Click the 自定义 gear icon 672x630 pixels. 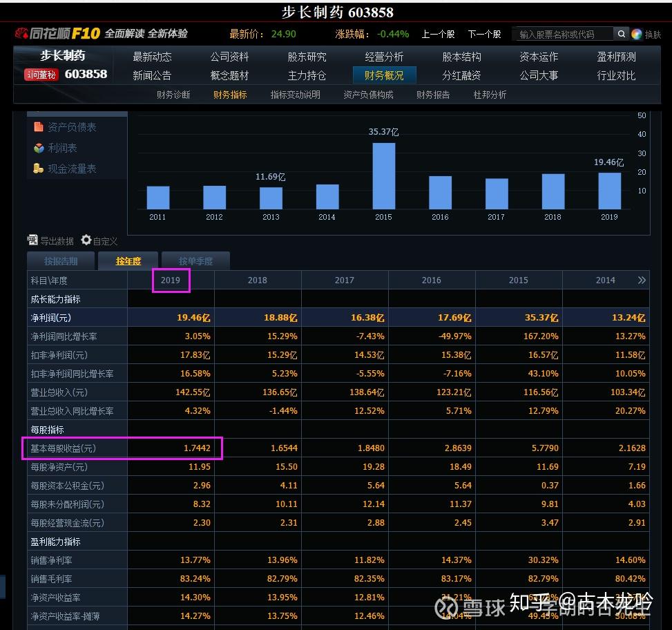[x=86, y=240]
